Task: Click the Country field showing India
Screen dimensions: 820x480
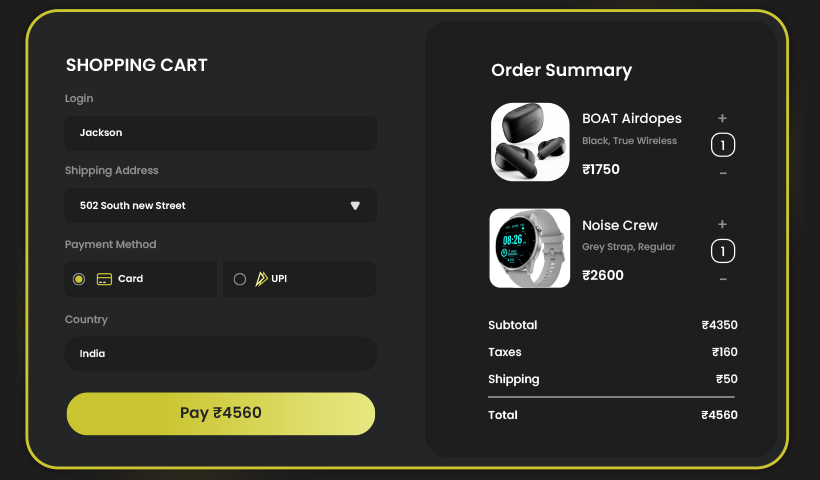Action: click(221, 354)
